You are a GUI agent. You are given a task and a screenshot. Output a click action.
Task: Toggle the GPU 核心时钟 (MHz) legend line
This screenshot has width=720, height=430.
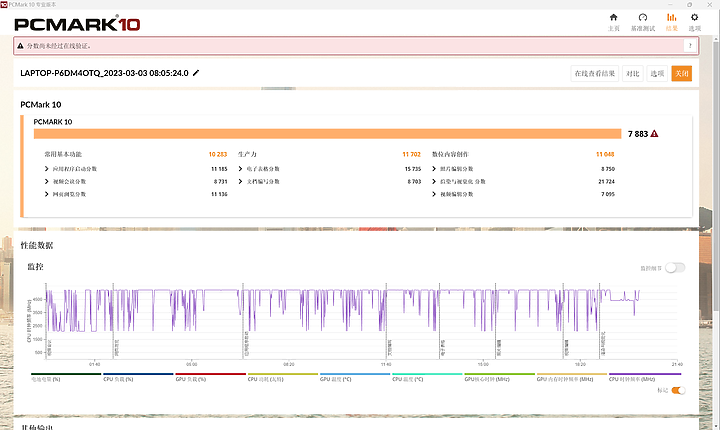[x=500, y=377]
